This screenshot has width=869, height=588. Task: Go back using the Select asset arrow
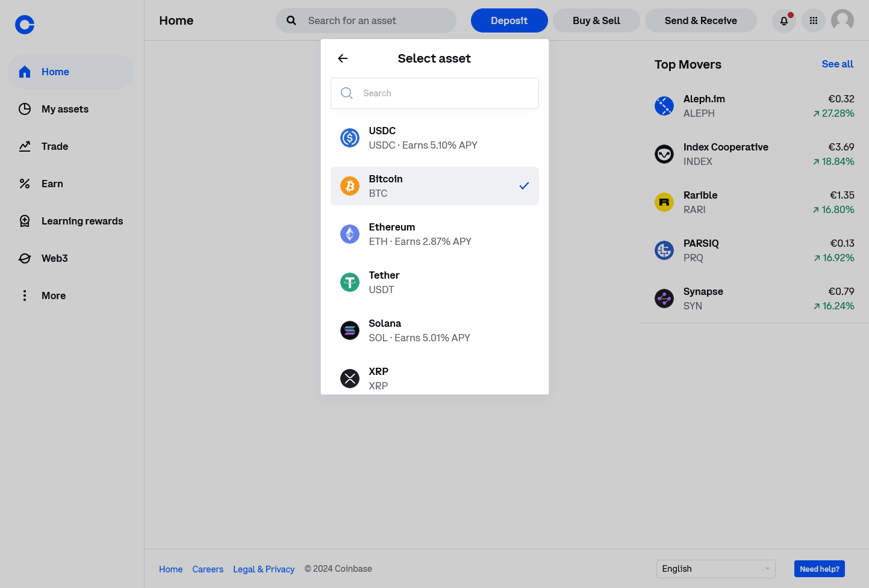point(343,58)
